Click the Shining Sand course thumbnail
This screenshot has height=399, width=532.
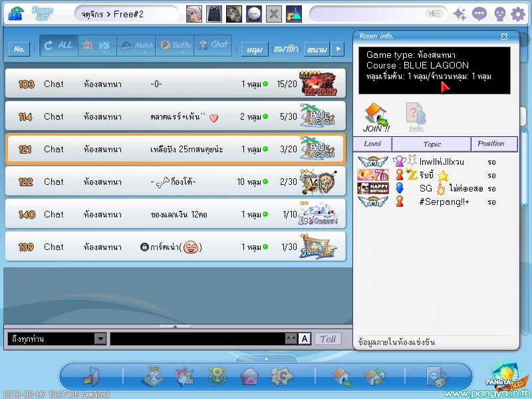318,246
